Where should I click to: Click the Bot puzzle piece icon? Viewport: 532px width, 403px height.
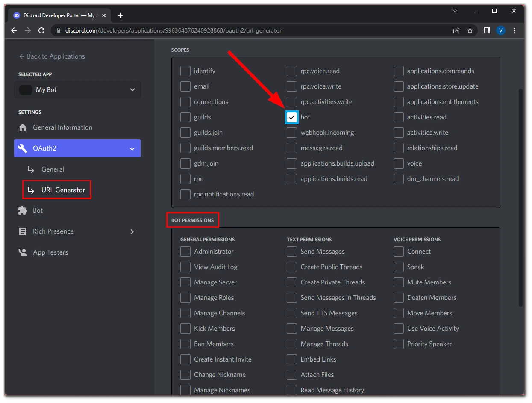[23, 210]
